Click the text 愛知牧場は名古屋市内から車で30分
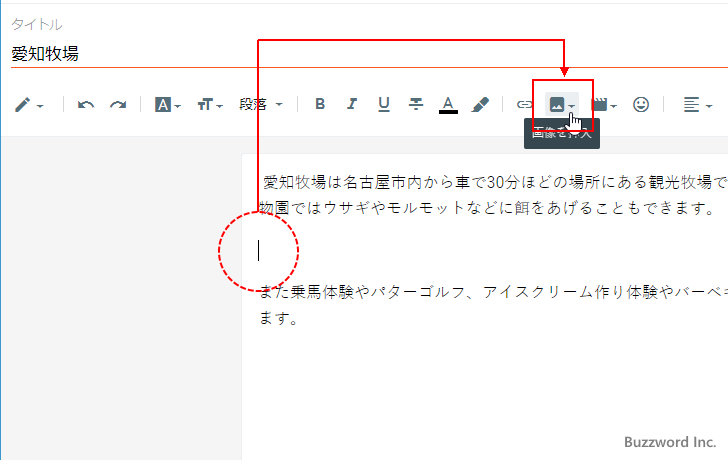The height and width of the screenshot is (460, 728). [x=391, y=182]
